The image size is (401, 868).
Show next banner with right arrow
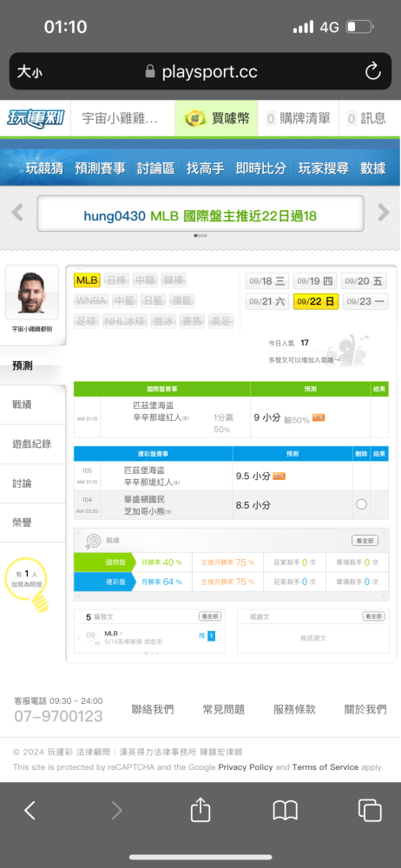tap(384, 212)
